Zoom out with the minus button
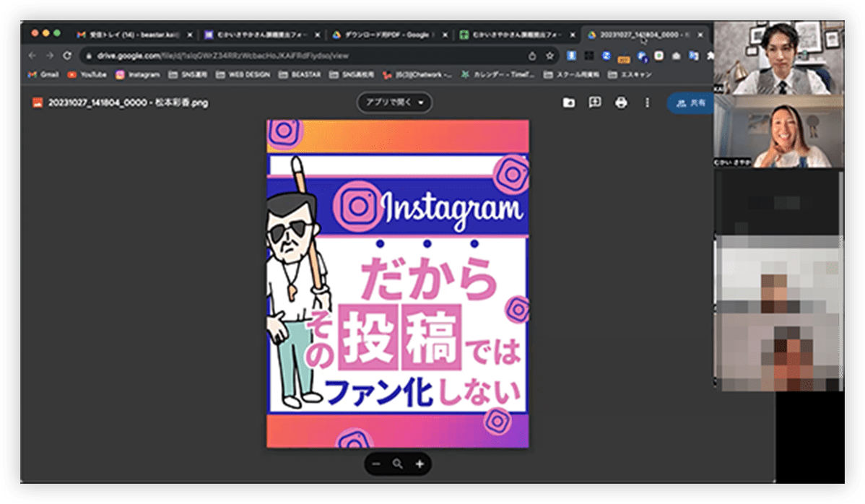Image resolution: width=865 pixels, height=504 pixels. (x=376, y=464)
